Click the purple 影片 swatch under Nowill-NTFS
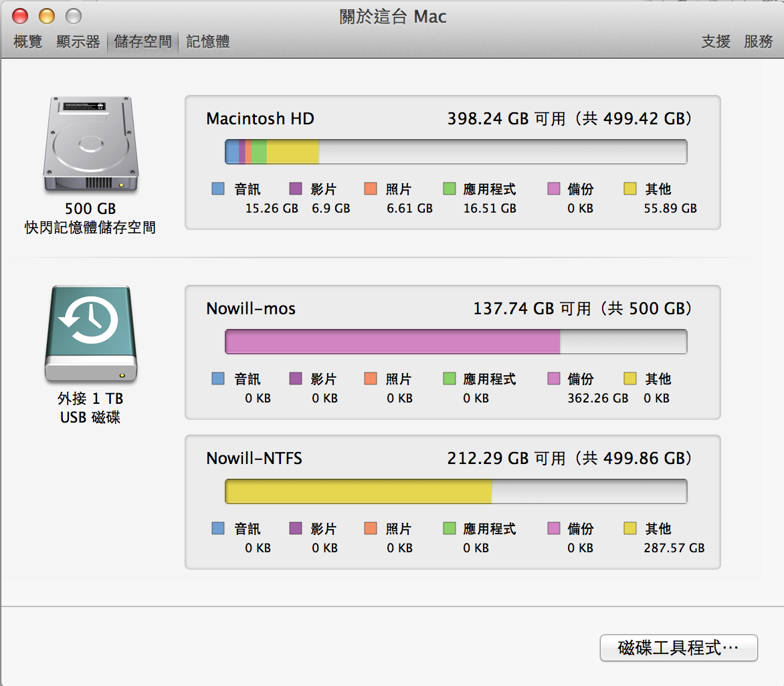The width and height of the screenshot is (784, 686). 296,529
